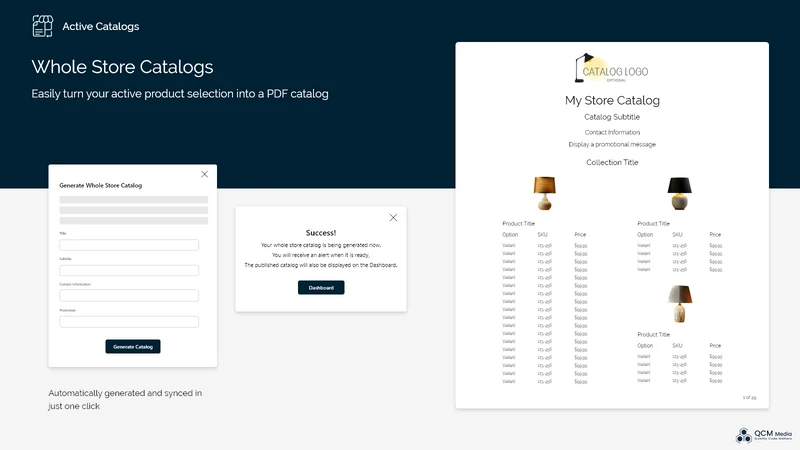Screen dimensions: 800x450
Task: Click the Catalog Logo lamp image
Action: tap(611, 68)
